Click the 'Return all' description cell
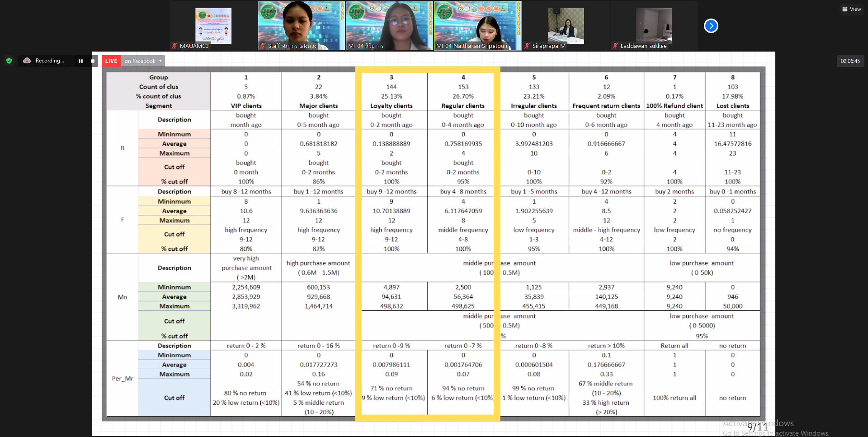The width and height of the screenshot is (868, 437). tap(675, 346)
